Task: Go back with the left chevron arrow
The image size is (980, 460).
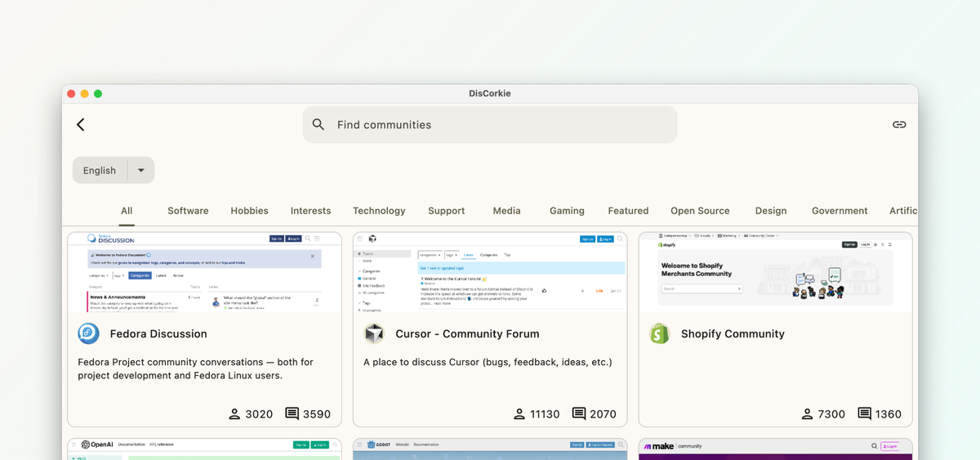Action: (80, 124)
